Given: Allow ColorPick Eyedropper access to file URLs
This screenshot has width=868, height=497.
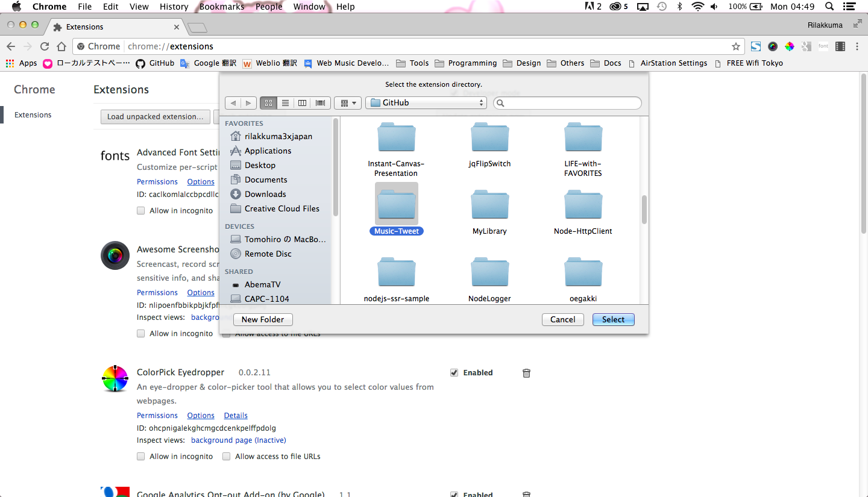Looking at the screenshot, I should click(226, 457).
